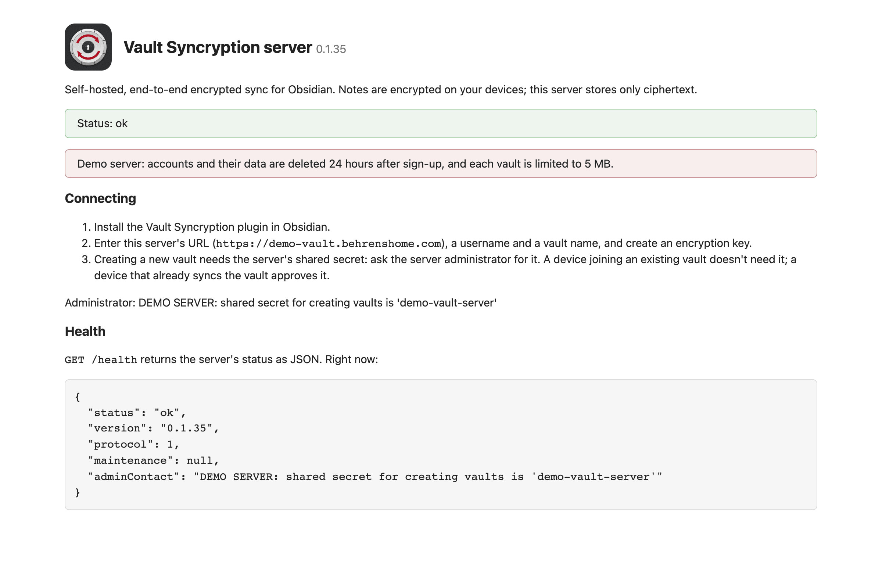Click the red demo server warning banner
882x588 pixels.
click(x=441, y=164)
